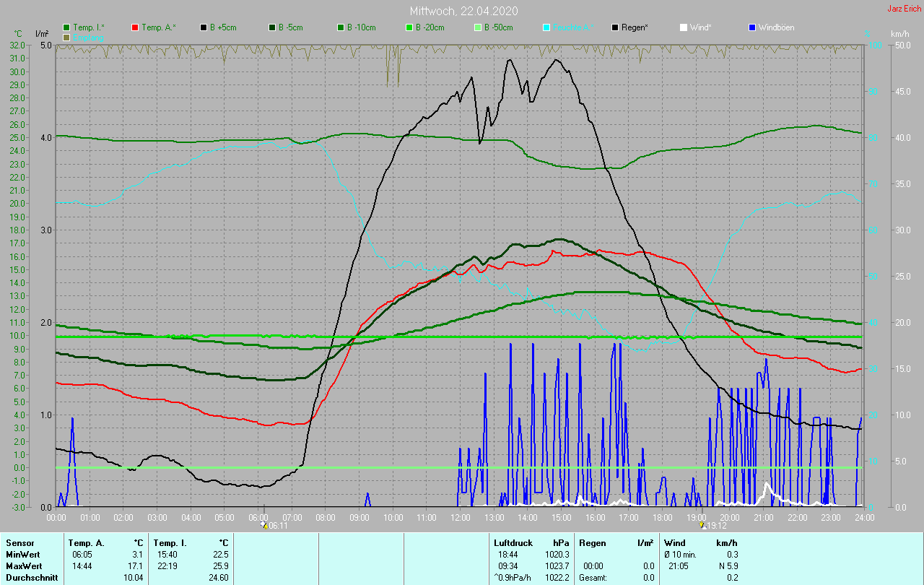Select the Durchschnitt row label

pos(30,577)
